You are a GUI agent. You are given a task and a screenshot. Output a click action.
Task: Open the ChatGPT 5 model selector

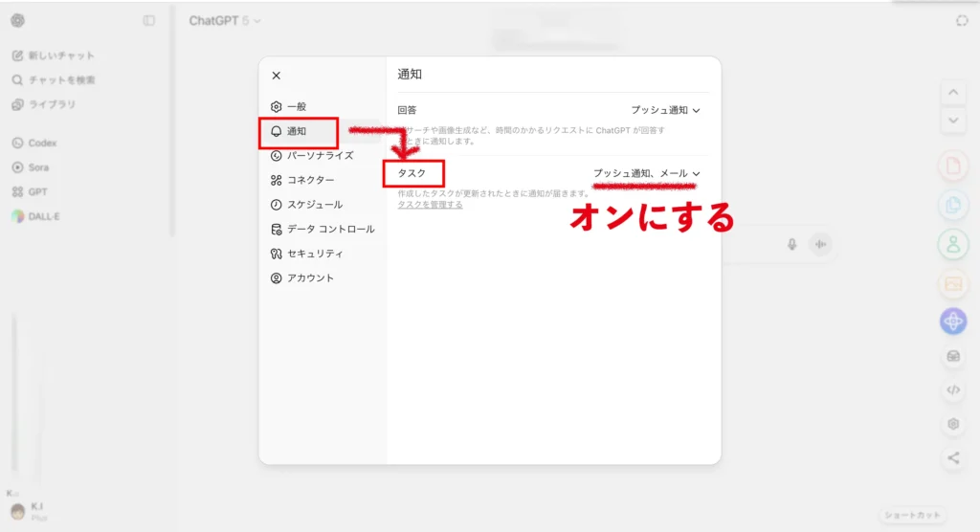pos(224,21)
